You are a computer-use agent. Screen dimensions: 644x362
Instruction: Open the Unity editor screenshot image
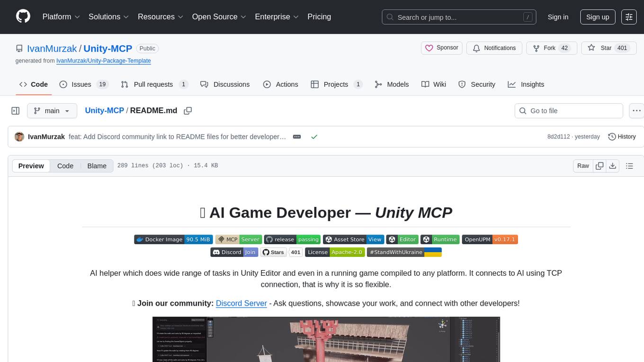click(x=326, y=339)
